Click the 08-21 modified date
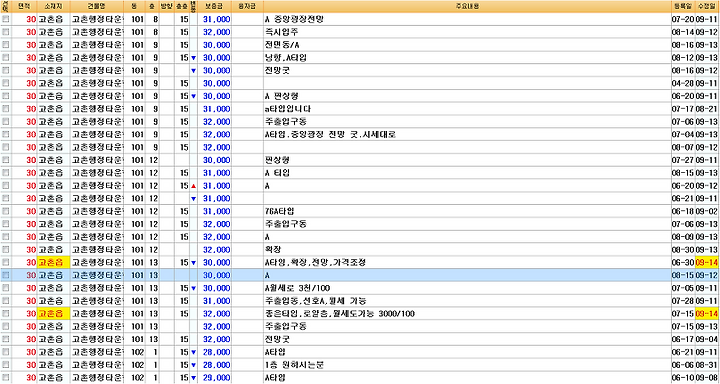This screenshot has height=384, width=720. coord(707,109)
